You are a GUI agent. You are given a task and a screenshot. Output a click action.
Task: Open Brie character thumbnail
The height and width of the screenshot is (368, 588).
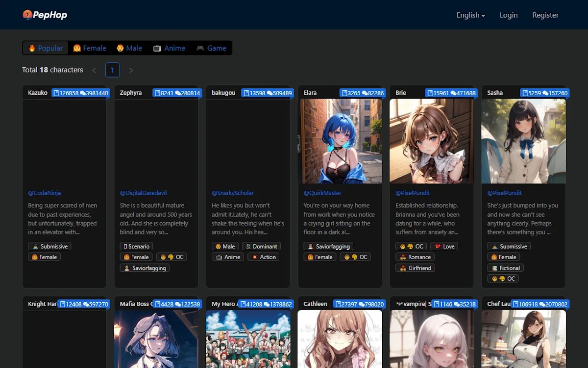[x=432, y=141]
